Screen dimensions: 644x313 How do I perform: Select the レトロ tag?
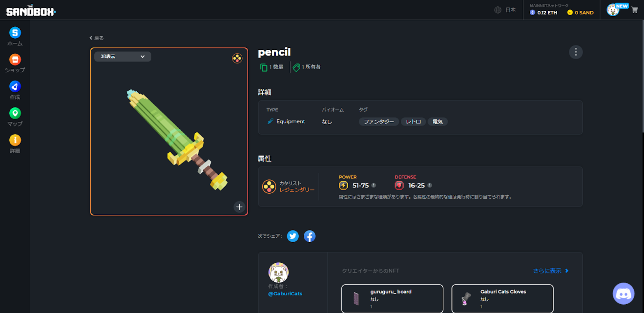[x=414, y=122]
